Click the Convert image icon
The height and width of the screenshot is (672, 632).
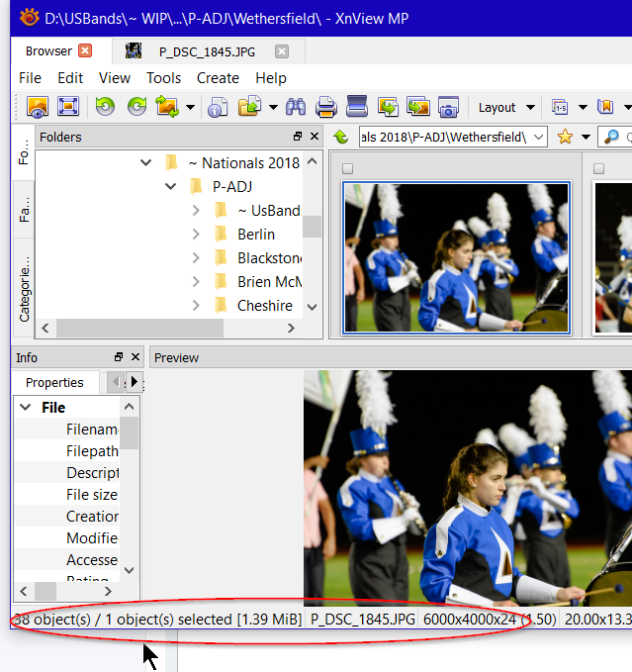388,107
